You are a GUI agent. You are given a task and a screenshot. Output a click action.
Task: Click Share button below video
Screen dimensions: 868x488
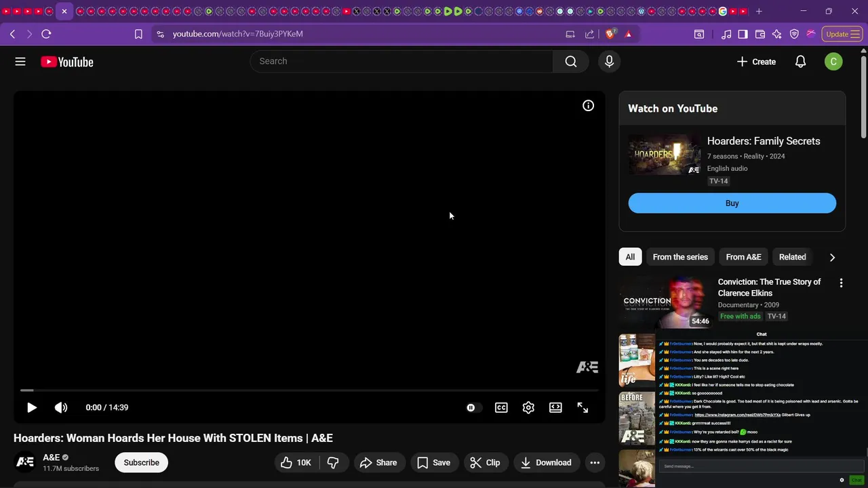coord(378,463)
